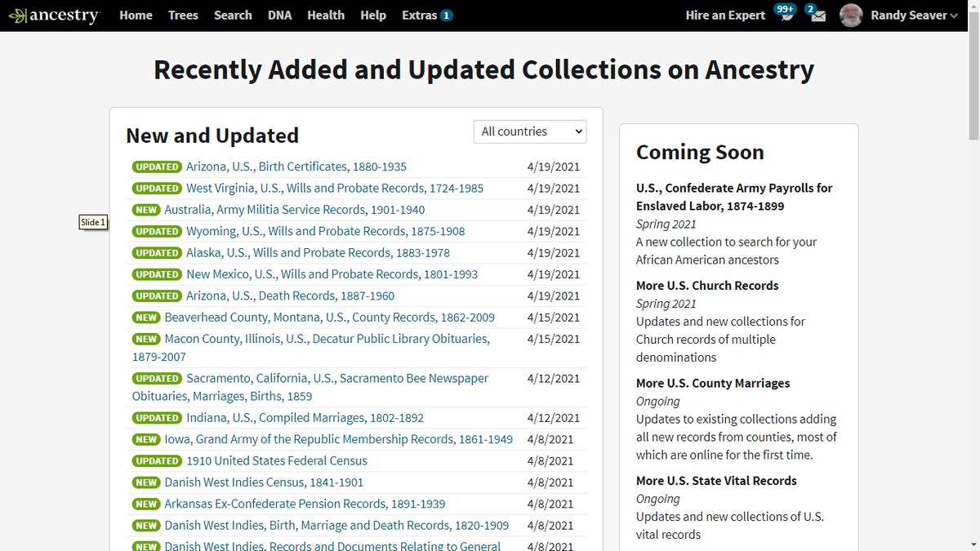
Task: Open Arizona, U.S., Death Records, 1887-1960
Action: 290,295
